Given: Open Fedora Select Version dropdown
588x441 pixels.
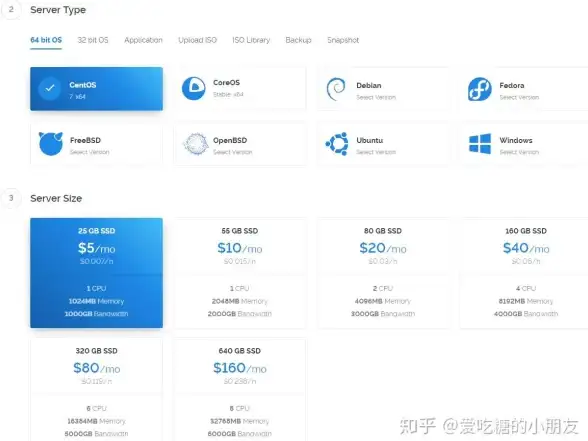Looking at the screenshot, I should click(x=519, y=98).
